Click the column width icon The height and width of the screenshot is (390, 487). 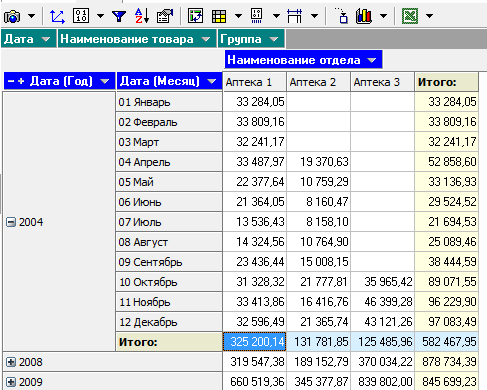pyautogui.click(x=294, y=16)
